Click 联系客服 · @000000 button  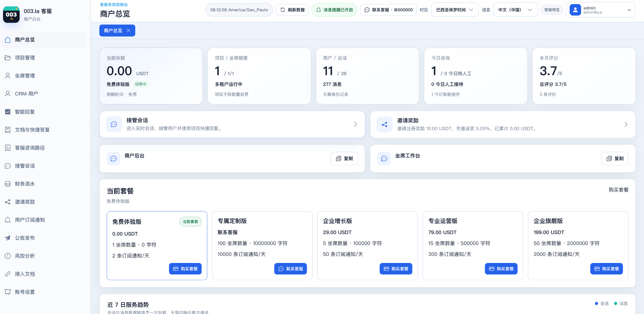388,10
